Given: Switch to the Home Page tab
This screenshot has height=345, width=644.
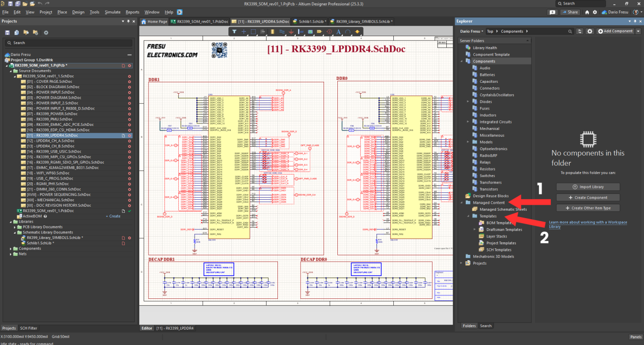Looking at the screenshot, I should (154, 22).
